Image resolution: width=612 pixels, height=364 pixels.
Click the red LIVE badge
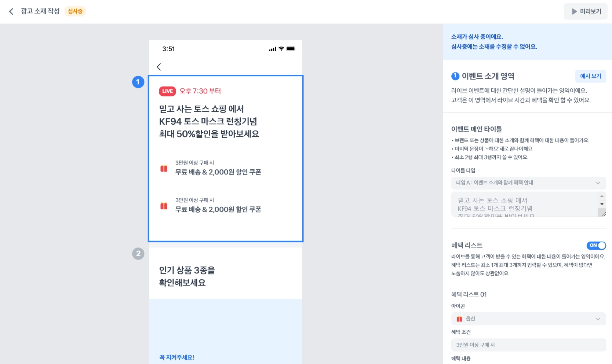167,91
